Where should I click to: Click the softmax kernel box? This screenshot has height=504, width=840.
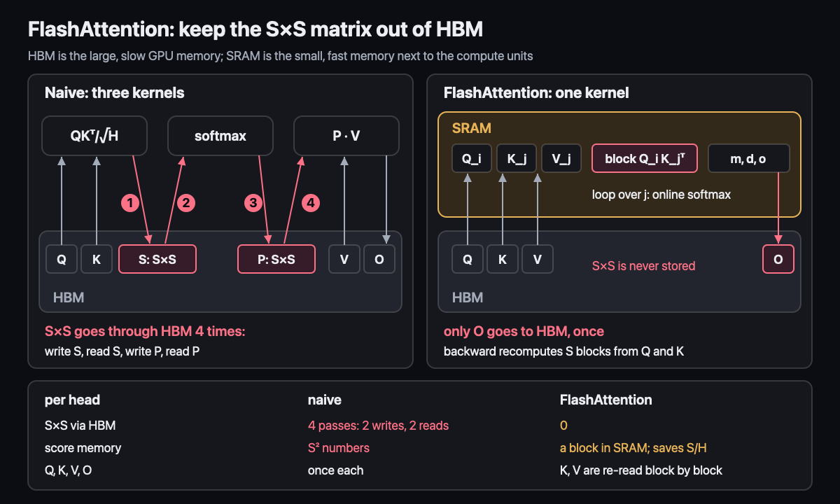[x=220, y=136]
